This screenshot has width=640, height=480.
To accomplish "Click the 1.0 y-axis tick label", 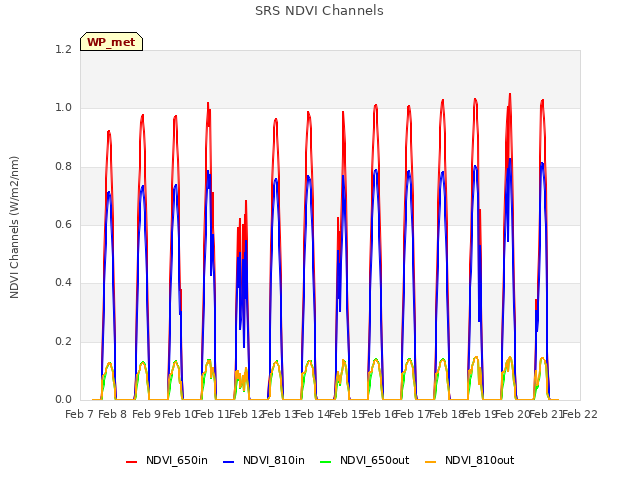I will [x=63, y=108].
